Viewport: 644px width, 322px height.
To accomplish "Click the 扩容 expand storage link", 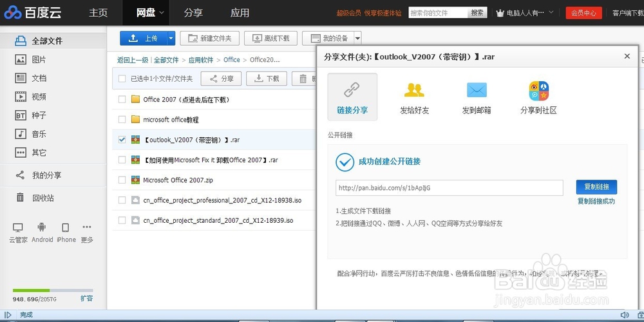I will pyautogui.click(x=87, y=299).
